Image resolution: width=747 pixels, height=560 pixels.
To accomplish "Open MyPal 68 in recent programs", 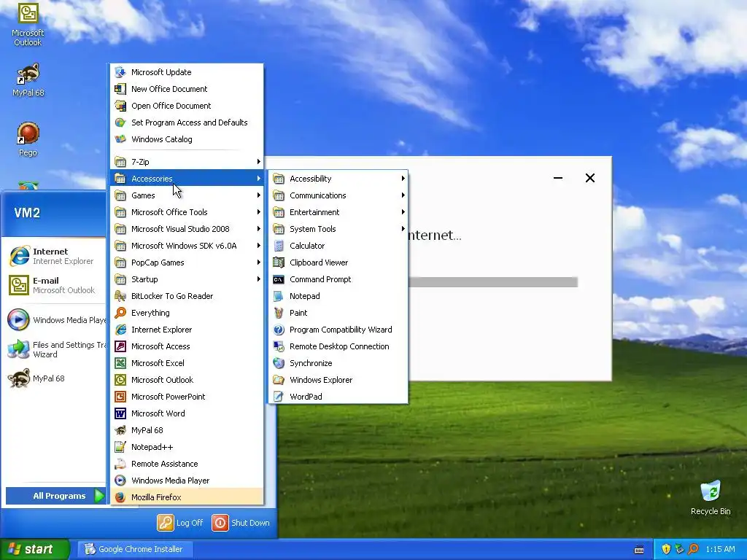I will pyautogui.click(x=54, y=378).
